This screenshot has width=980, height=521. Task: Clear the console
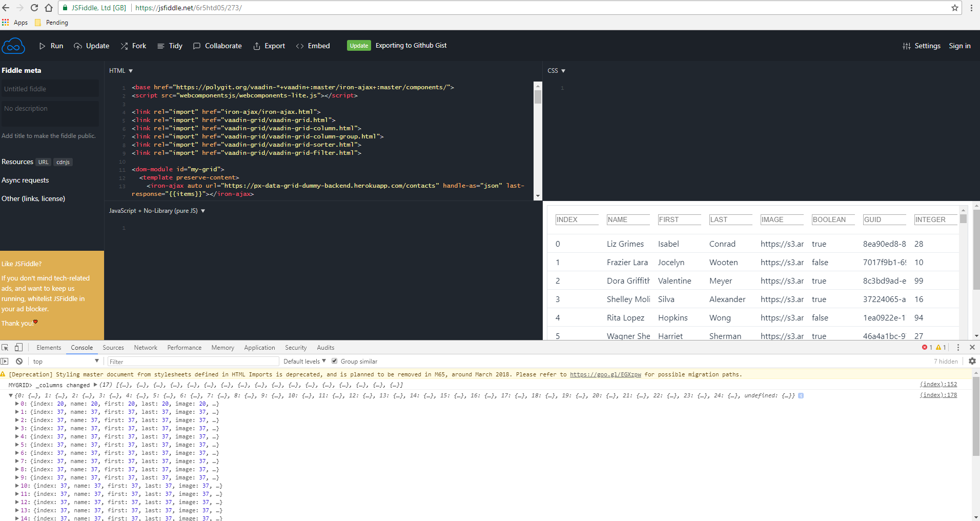(19, 361)
